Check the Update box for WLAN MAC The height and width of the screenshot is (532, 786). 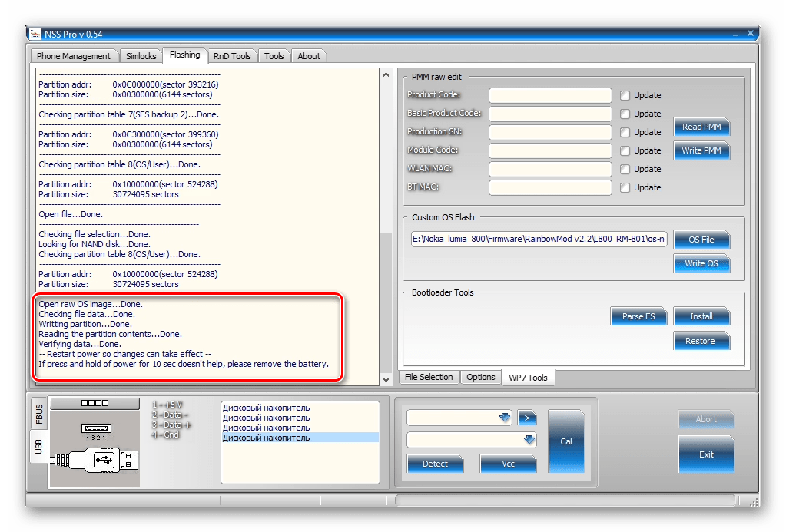625,170
